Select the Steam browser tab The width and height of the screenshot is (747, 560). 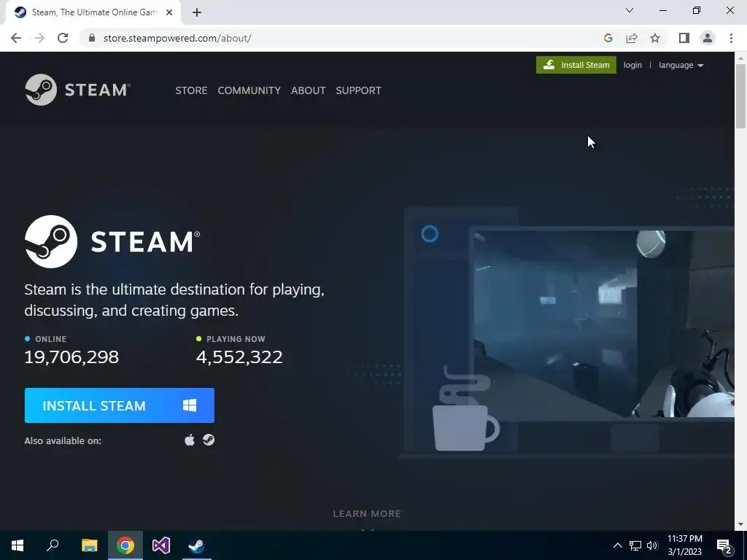[x=93, y=12]
